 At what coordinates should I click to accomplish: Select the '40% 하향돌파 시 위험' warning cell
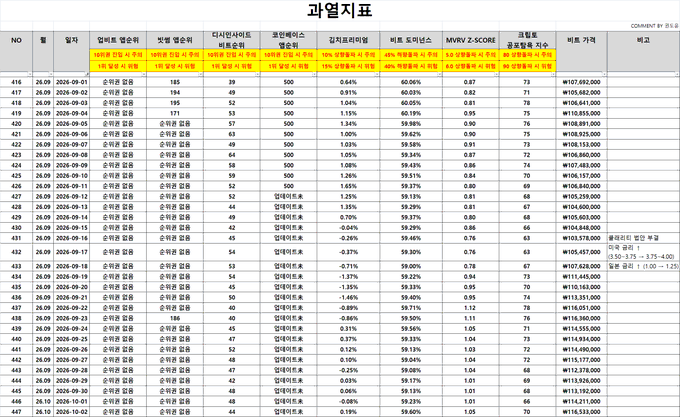tap(411, 66)
